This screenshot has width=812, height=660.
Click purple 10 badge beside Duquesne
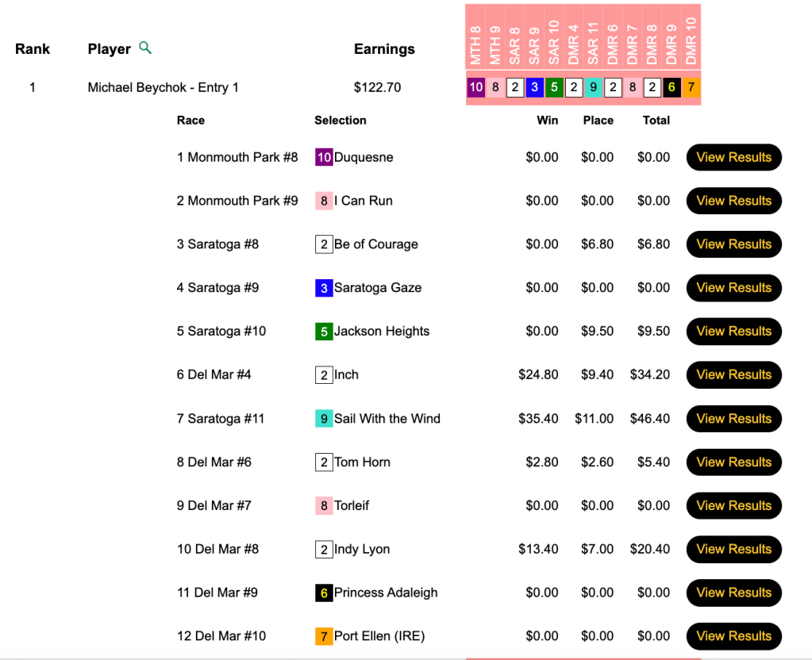324,157
